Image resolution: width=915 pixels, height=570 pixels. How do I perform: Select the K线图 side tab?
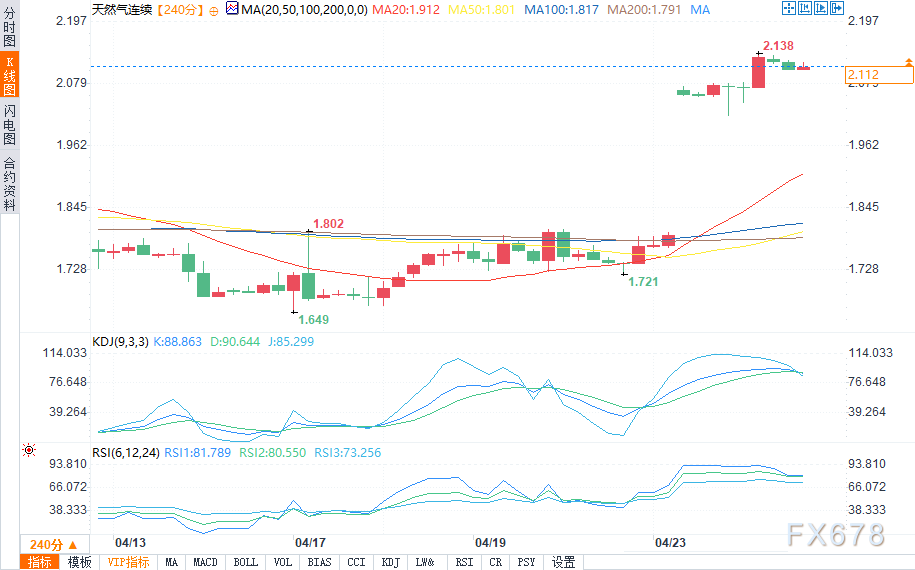pos(9,75)
